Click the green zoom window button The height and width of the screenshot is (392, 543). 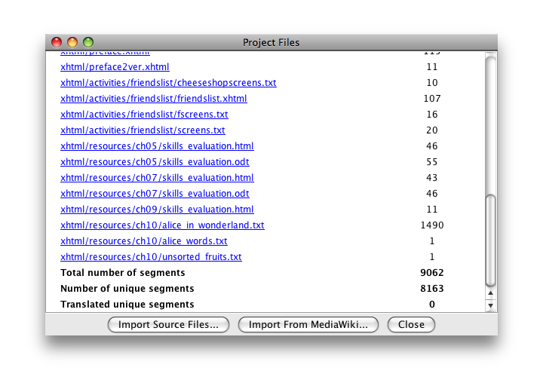click(x=88, y=42)
